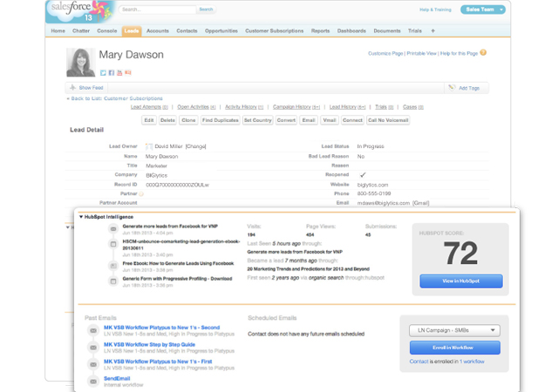558x392 pixels.
Task: Click the Add Tags pencil icon
Action: 452,87
